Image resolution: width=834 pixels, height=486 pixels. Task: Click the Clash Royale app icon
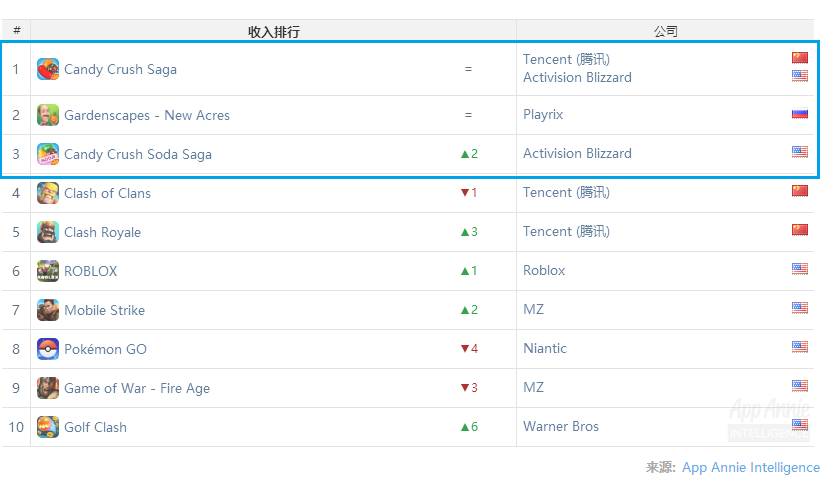point(48,232)
